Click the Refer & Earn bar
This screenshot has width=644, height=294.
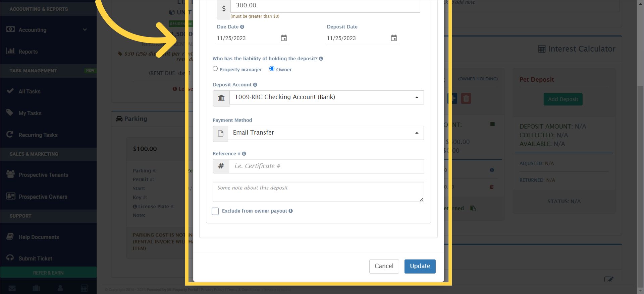[x=48, y=273]
